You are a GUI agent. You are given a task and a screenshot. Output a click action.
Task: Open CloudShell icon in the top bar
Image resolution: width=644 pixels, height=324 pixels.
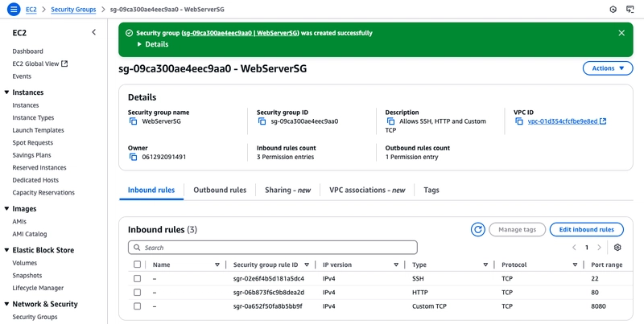[630, 9]
